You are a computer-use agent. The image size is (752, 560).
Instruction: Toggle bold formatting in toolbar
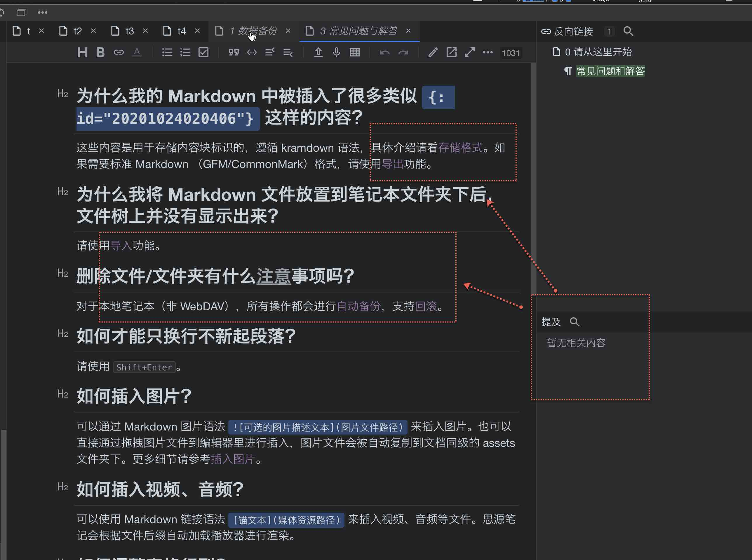pyautogui.click(x=100, y=52)
